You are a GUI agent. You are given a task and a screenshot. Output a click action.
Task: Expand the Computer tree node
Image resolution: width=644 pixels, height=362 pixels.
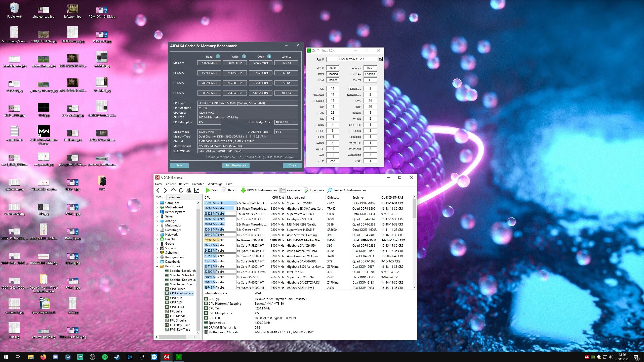pos(157,203)
